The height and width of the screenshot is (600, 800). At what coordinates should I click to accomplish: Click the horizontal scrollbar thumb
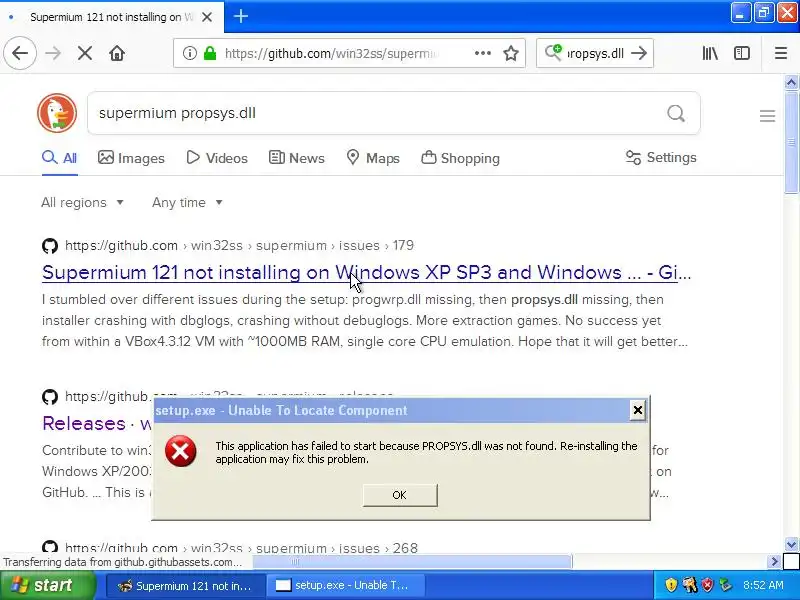click(412, 562)
